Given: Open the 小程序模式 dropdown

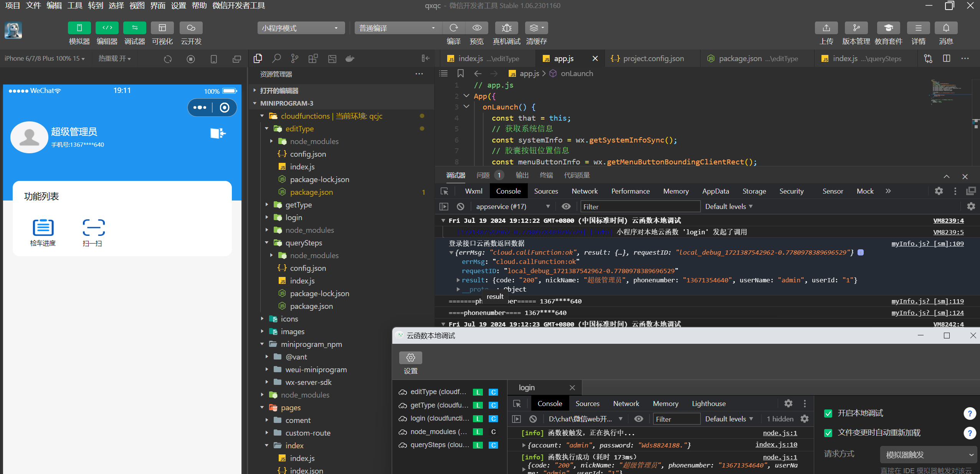Looking at the screenshot, I should (301, 28).
